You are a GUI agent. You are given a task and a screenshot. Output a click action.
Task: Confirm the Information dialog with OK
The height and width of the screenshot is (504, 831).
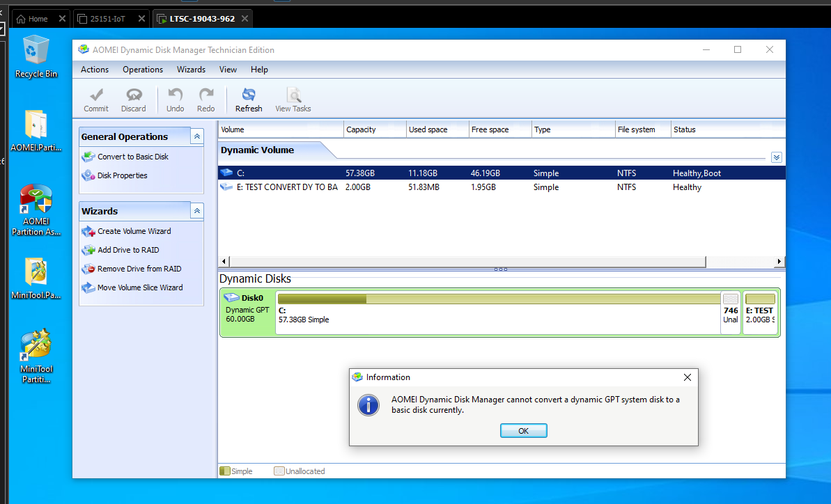pos(524,431)
